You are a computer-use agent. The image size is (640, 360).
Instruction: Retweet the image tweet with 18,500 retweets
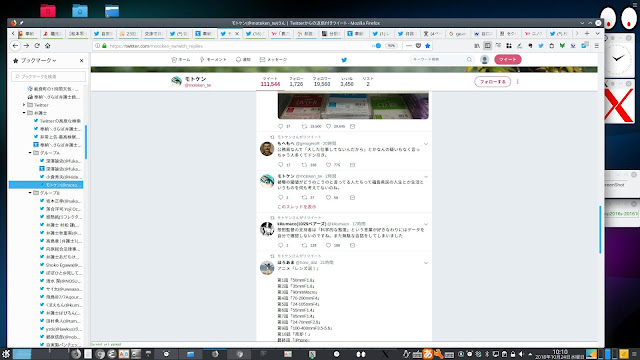coord(304,127)
